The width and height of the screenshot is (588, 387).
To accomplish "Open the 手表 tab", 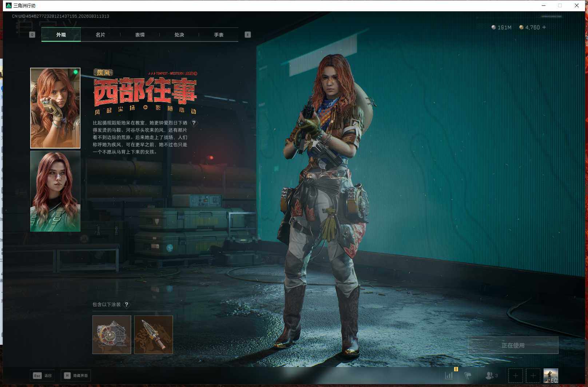I will coord(219,35).
